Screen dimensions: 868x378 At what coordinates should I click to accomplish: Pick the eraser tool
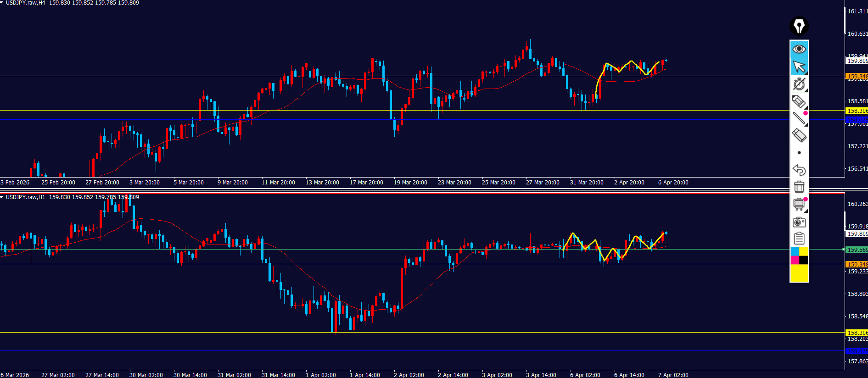pos(799,135)
